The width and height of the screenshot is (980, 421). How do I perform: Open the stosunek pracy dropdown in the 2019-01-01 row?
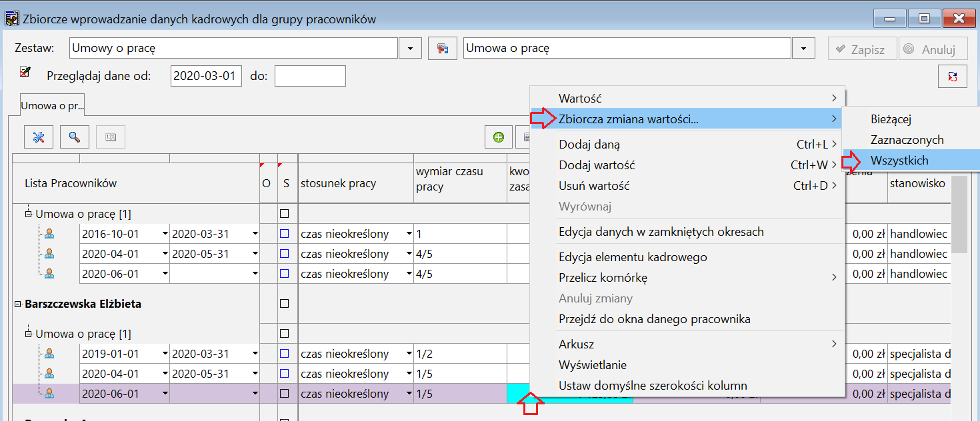(x=409, y=354)
